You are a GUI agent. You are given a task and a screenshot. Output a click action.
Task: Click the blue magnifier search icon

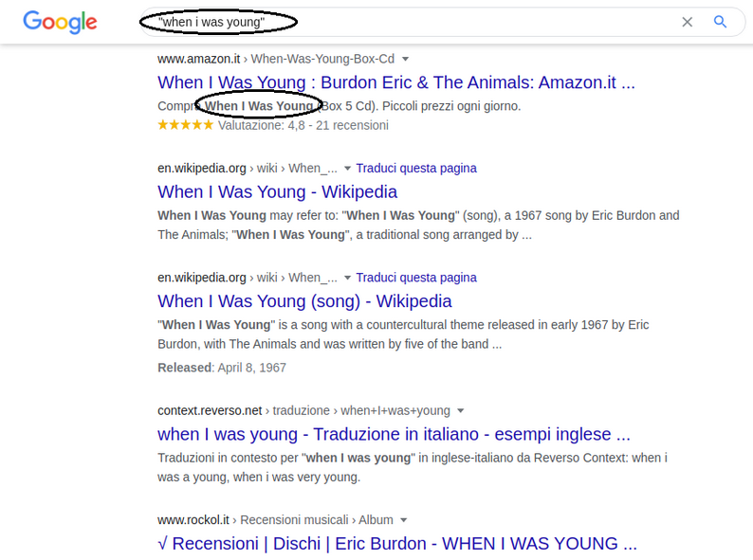point(720,22)
